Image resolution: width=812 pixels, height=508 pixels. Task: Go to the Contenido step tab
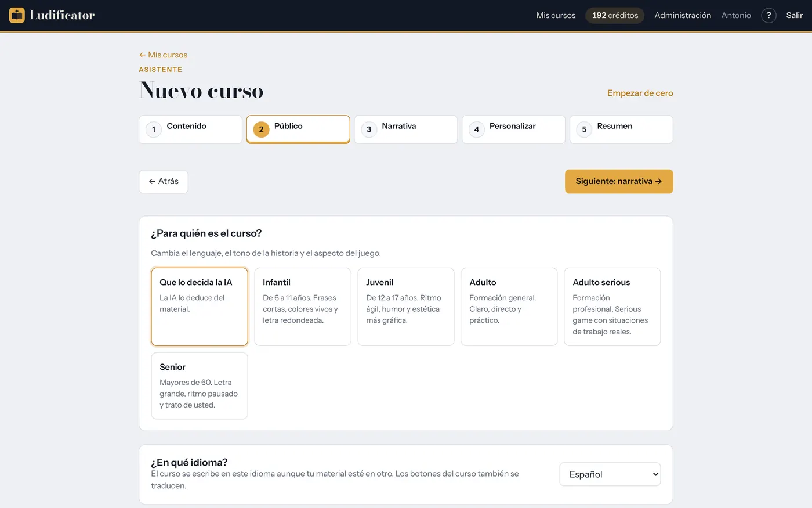click(x=190, y=129)
